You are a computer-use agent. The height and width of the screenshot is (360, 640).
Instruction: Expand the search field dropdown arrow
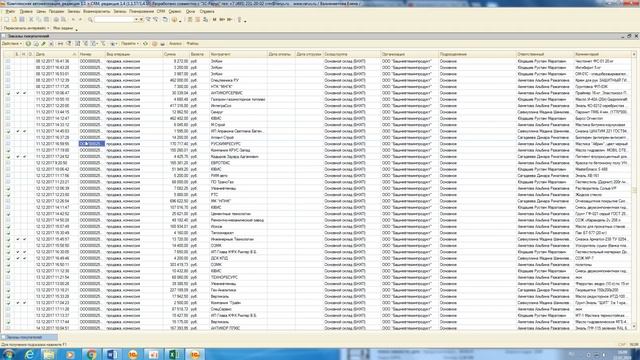136,20
